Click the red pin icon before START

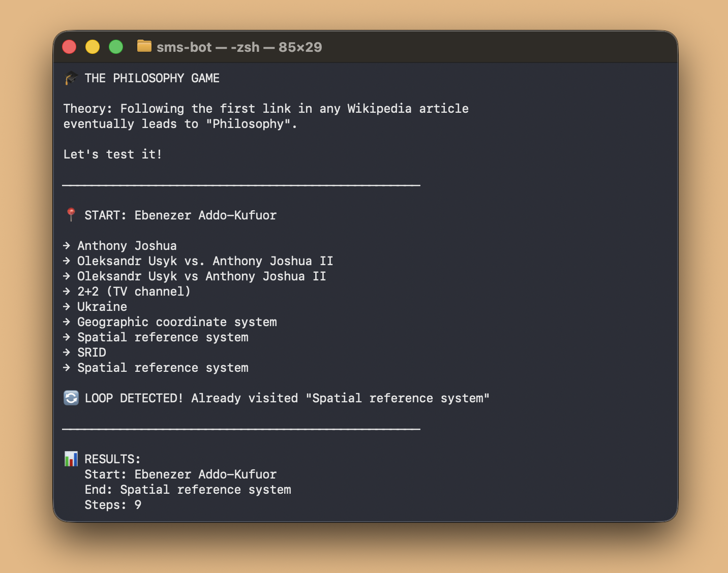pyautogui.click(x=71, y=215)
